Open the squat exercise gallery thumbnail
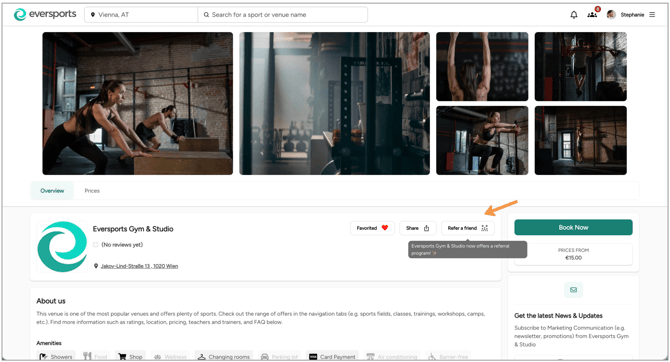The height and width of the screenshot is (362, 670). pyautogui.click(x=482, y=141)
